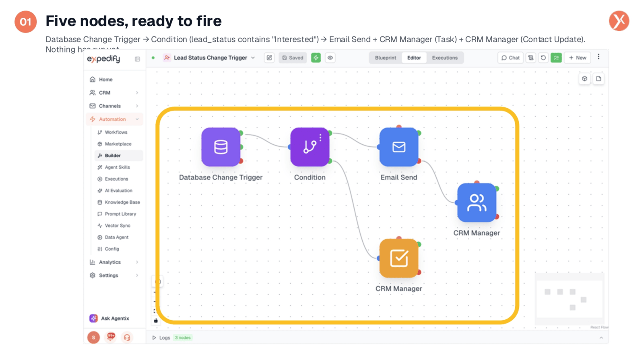Click the icon right of the Chat button
This screenshot has width=644, height=362.
(x=531, y=58)
